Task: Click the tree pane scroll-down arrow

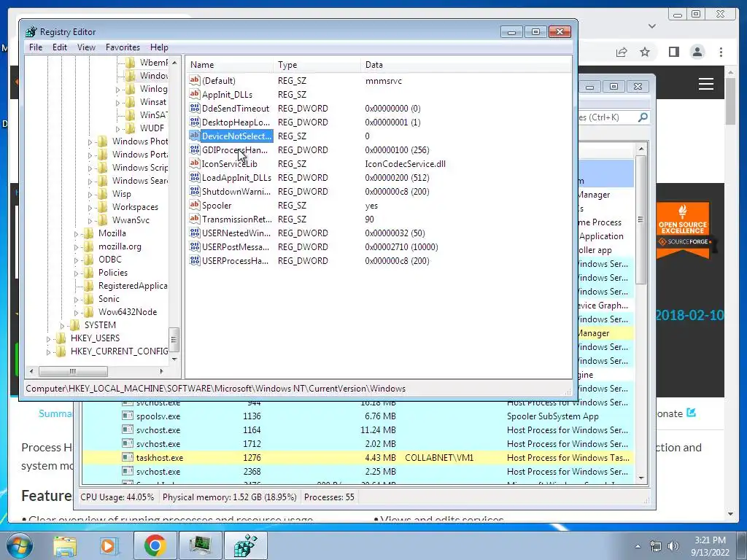Action: tap(174, 359)
